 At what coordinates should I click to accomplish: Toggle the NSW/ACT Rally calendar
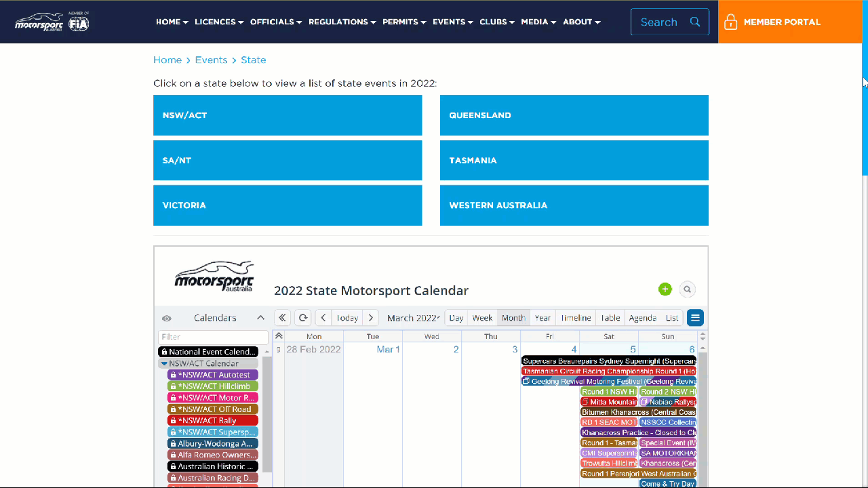(x=213, y=421)
